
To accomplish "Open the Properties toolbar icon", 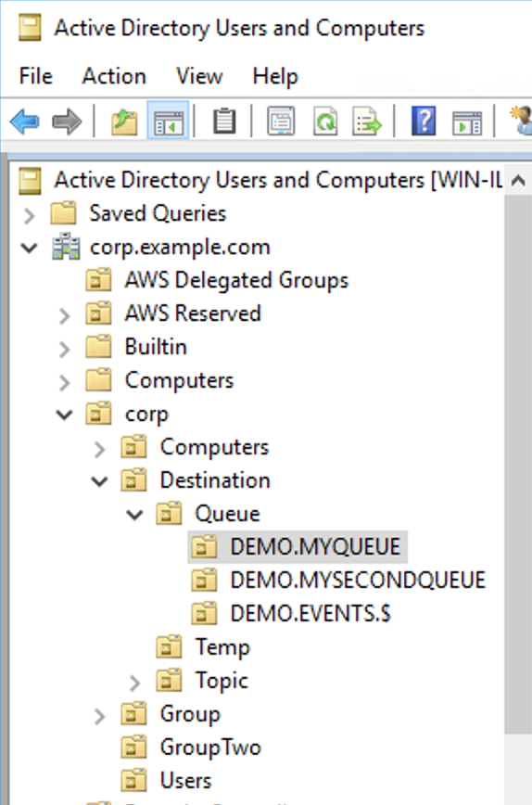I will click(x=281, y=121).
